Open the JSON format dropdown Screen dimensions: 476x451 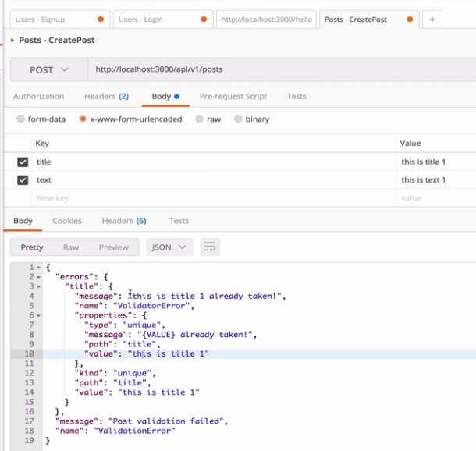[x=169, y=247]
